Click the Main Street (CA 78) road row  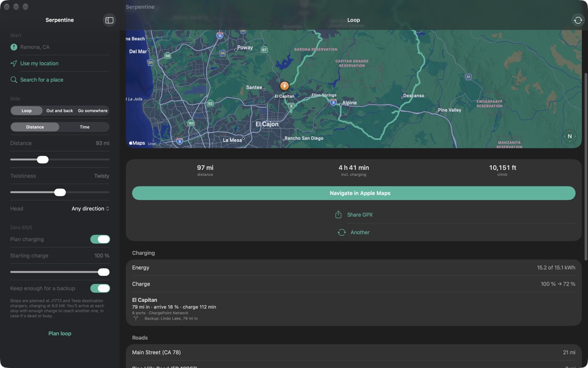coord(354,352)
